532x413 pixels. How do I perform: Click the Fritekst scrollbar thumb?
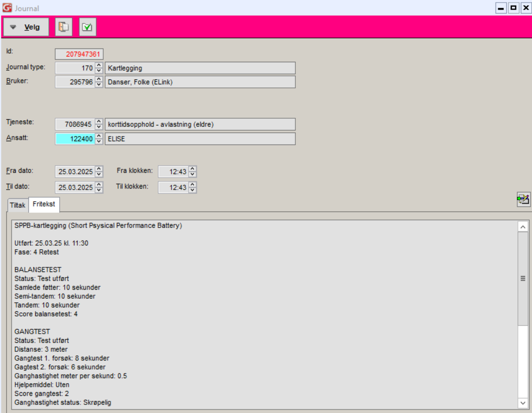(523, 278)
